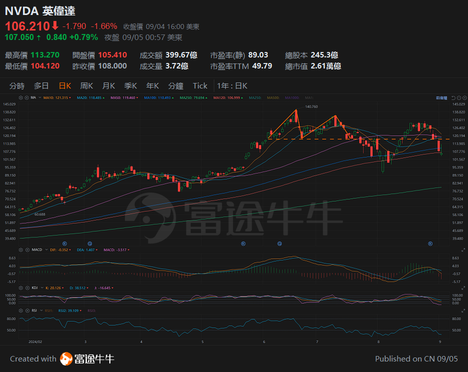Open KDJ indicator settings gear
468x372 pixels.
21,288
